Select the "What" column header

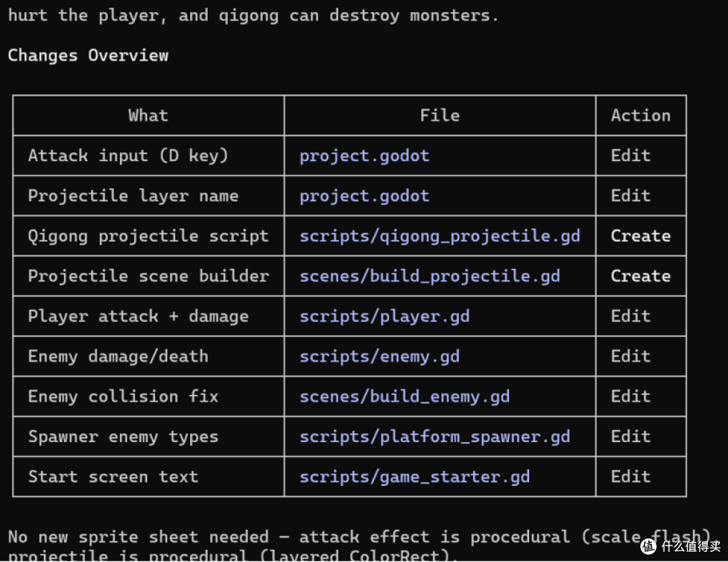click(148, 115)
